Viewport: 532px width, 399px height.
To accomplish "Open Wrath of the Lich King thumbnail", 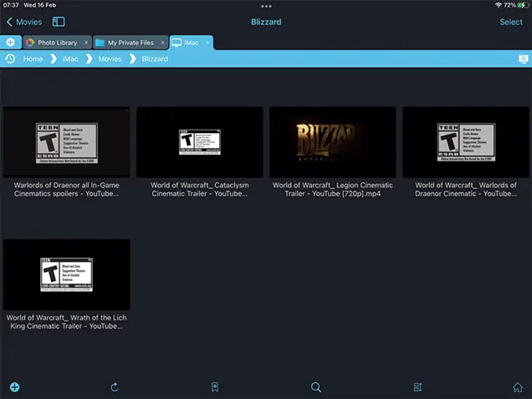I will pyautogui.click(x=67, y=274).
